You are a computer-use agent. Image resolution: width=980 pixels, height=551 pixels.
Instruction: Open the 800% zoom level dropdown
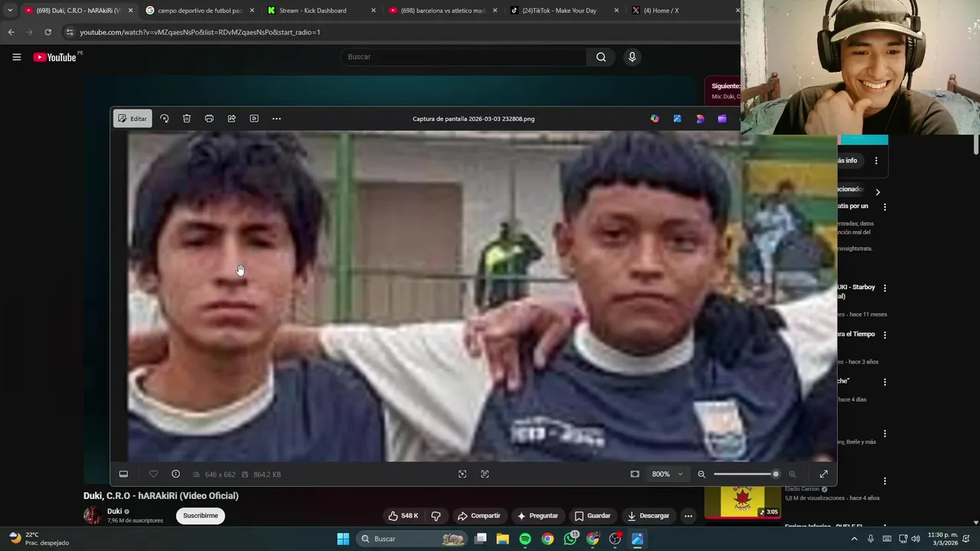point(667,474)
